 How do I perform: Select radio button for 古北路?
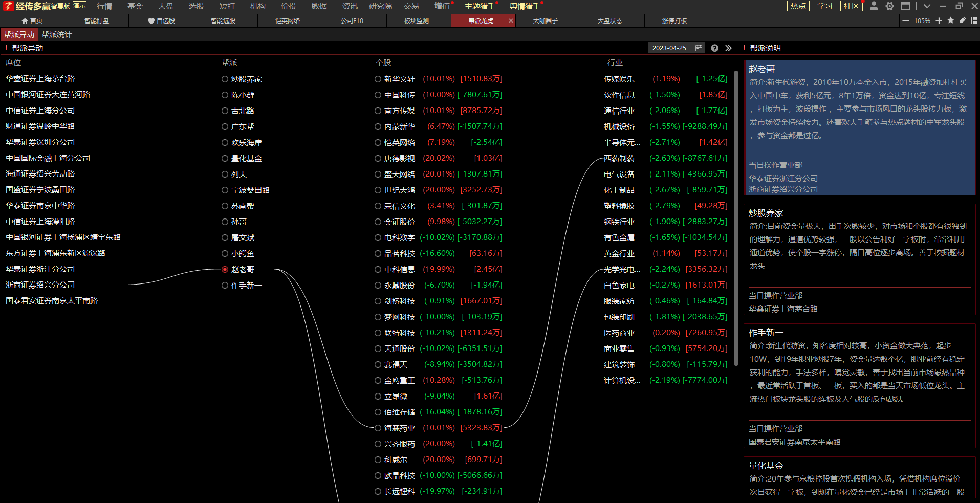tap(225, 111)
